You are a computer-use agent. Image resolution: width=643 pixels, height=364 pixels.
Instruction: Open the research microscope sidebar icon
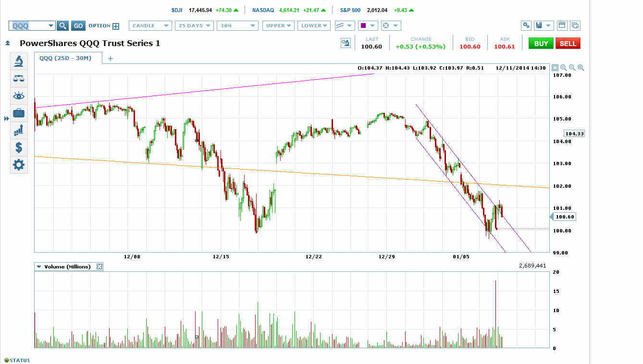point(19,61)
